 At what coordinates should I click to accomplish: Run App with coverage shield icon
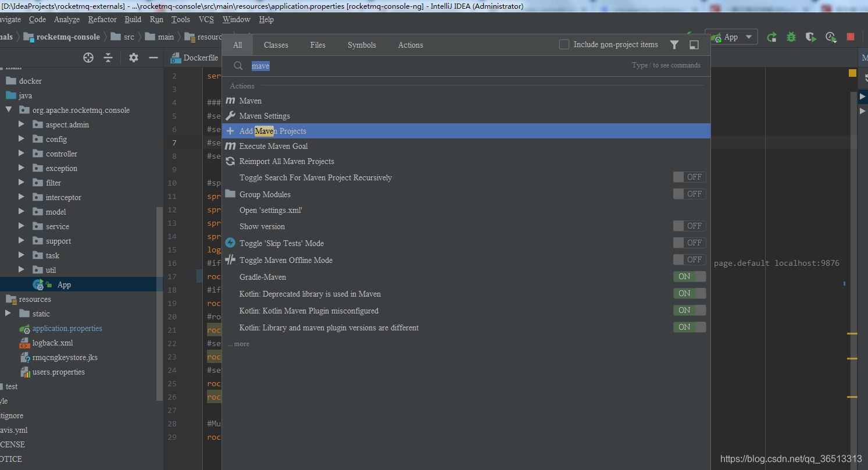pos(811,37)
